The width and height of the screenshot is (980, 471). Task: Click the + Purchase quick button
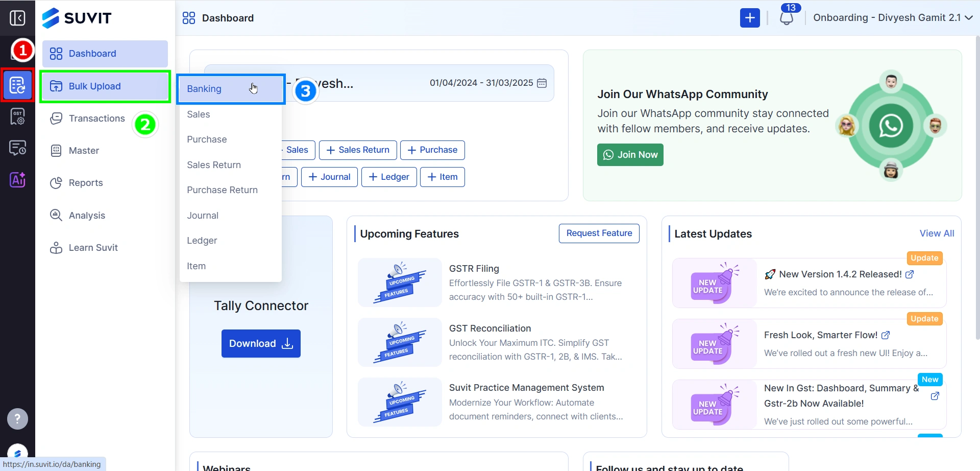pos(432,150)
